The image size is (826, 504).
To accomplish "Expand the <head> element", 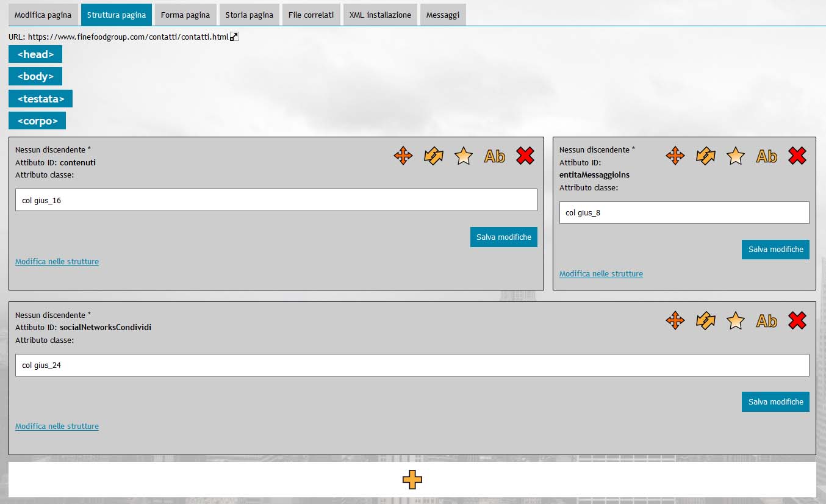I will (35, 54).
